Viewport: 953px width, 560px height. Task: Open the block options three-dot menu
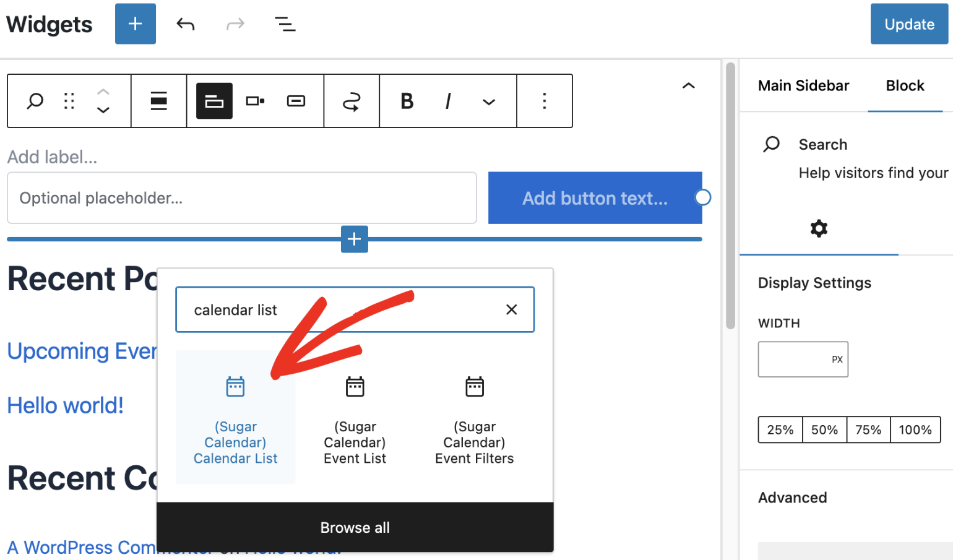pos(545,101)
